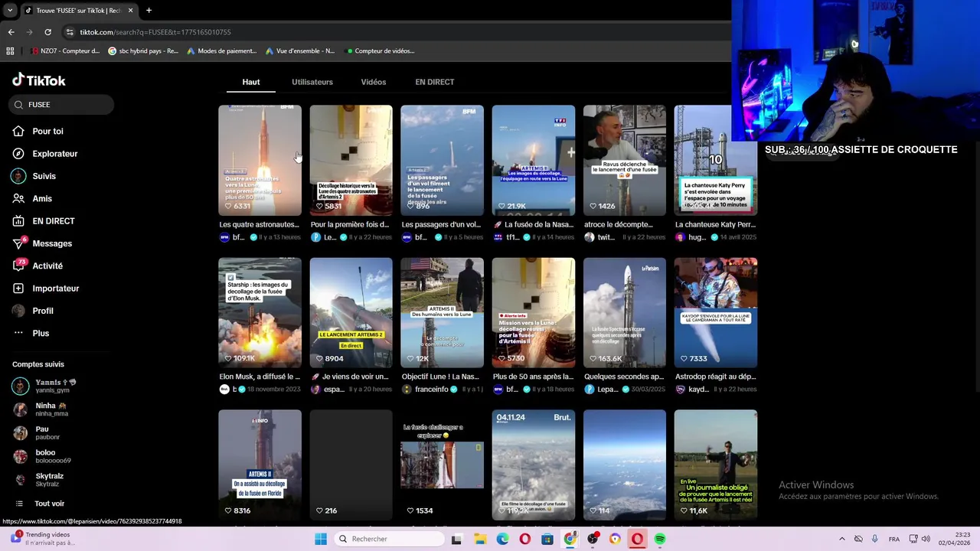This screenshot has height=551, width=980.
Task: Open the Les quatre astronautes video
Action: (260, 160)
